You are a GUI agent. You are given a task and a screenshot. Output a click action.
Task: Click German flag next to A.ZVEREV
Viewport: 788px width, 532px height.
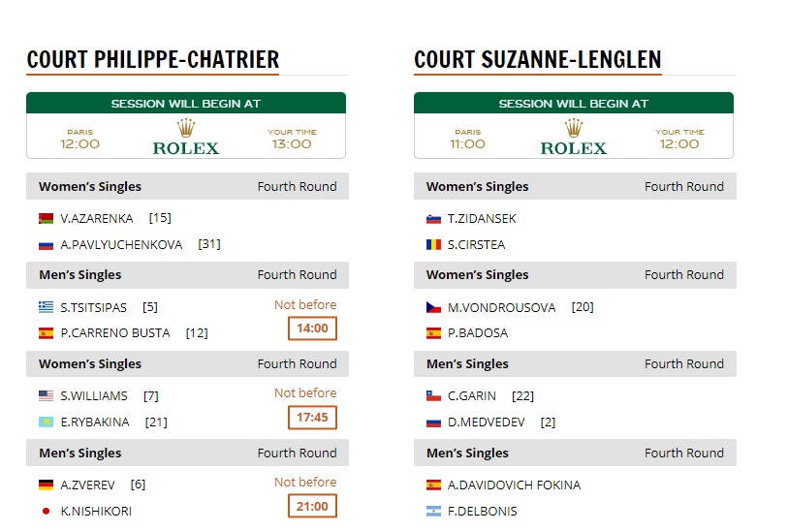pyautogui.click(x=46, y=485)
